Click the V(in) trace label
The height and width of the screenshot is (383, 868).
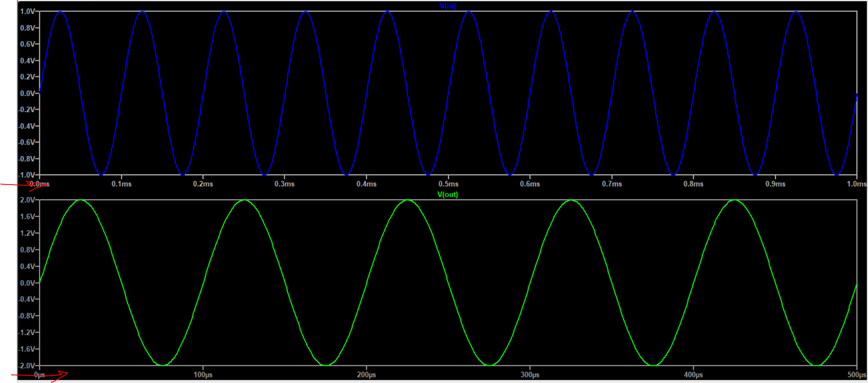[x=447, y=6]
